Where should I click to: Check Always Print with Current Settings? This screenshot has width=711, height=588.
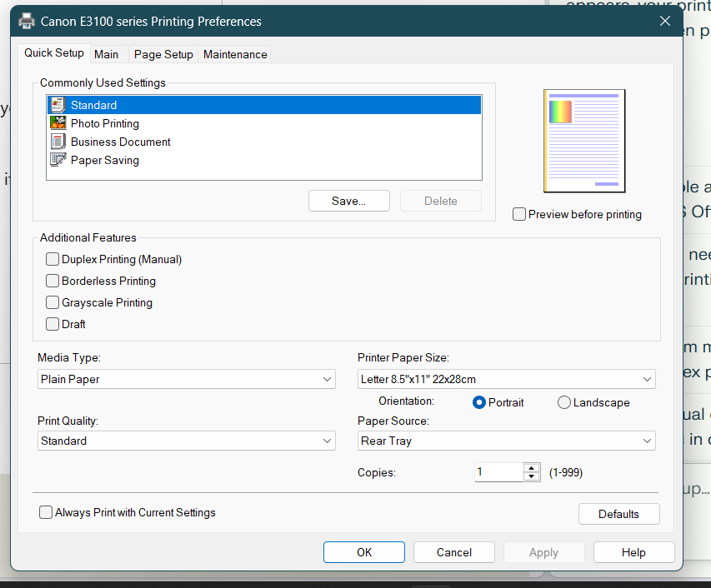coord(45,512)
